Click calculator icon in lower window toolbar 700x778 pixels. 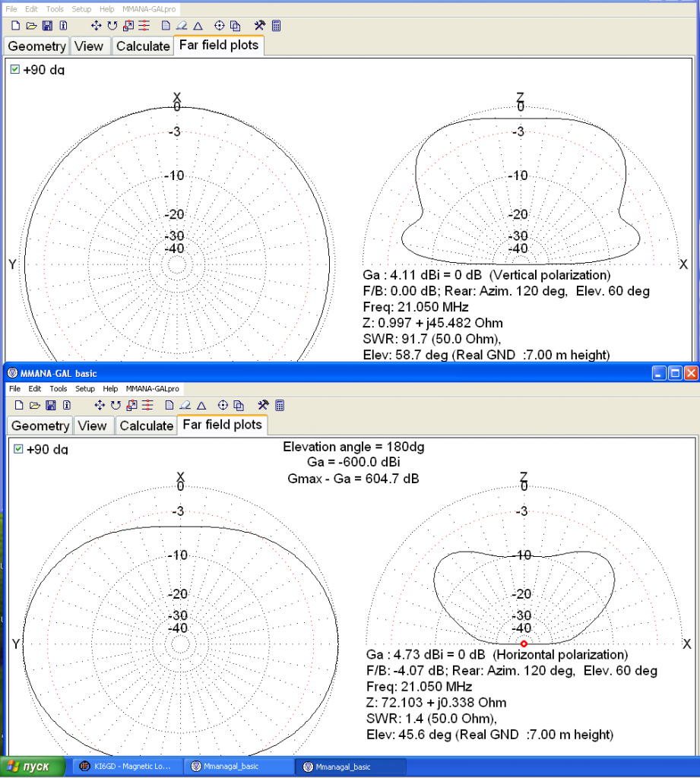280,405
